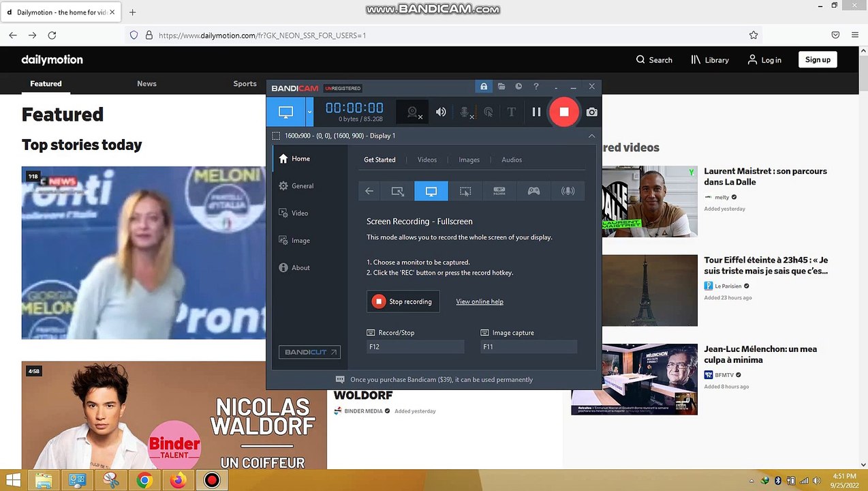The width and height of the screenshot is (868, 491).
Task: Click the Image capture hotkey field F11
Action: coord(529,346)
